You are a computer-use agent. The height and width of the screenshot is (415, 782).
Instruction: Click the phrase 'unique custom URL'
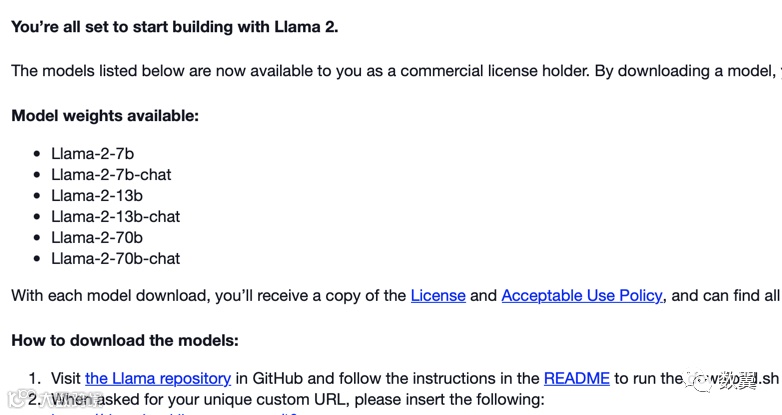[274, 400]
